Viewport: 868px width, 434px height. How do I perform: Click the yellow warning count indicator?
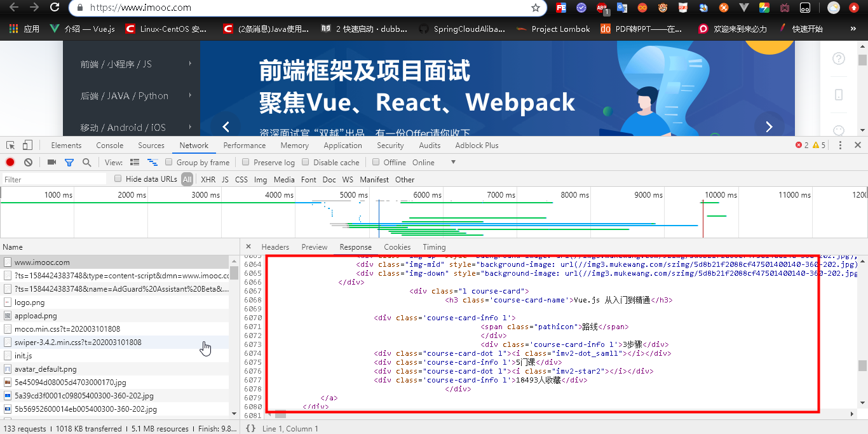[819, 145]
